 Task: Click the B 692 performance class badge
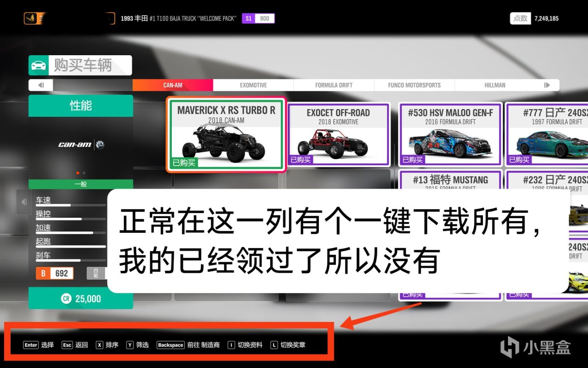coord(55,273)
